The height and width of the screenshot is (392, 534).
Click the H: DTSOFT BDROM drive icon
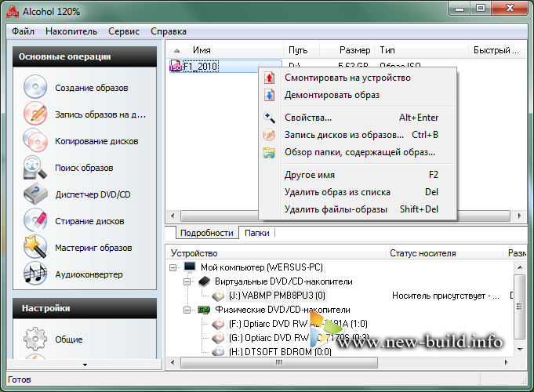(218, 351)
